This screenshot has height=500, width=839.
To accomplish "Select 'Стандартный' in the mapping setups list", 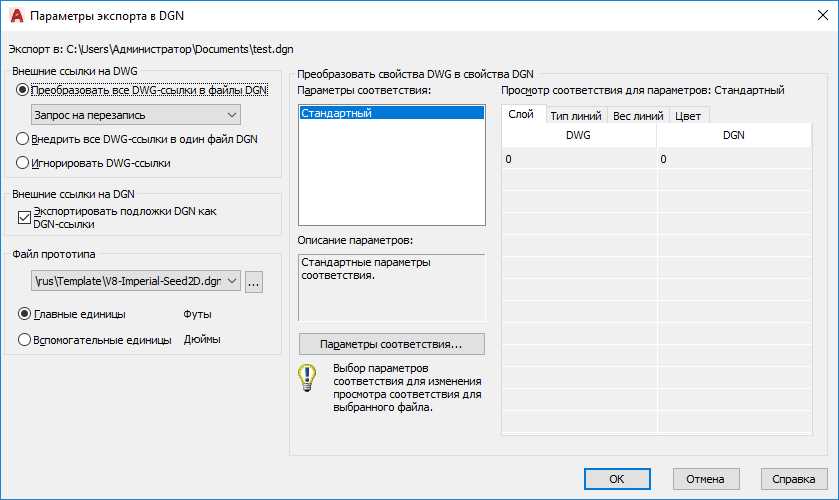I will [x=392, y=113].
